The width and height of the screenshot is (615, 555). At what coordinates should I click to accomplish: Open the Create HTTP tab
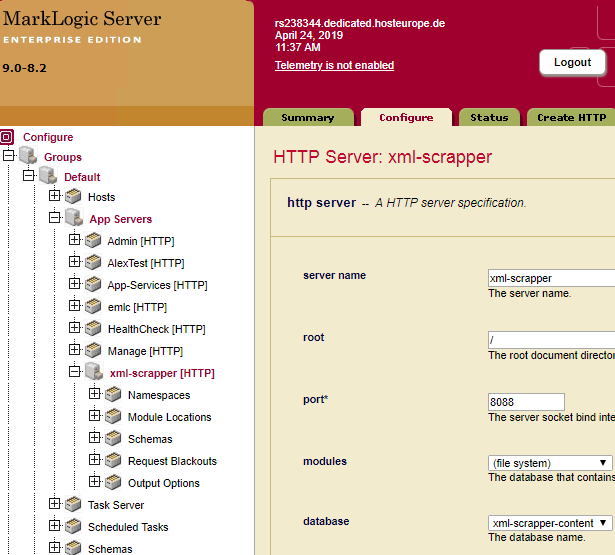(x=571, y=117)
